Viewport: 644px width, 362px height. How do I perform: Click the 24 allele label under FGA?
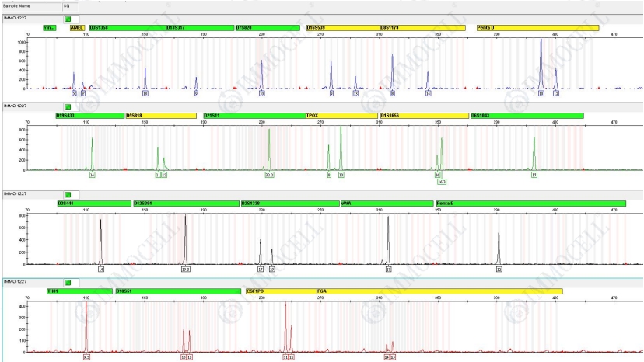click(x=387, y=357)
